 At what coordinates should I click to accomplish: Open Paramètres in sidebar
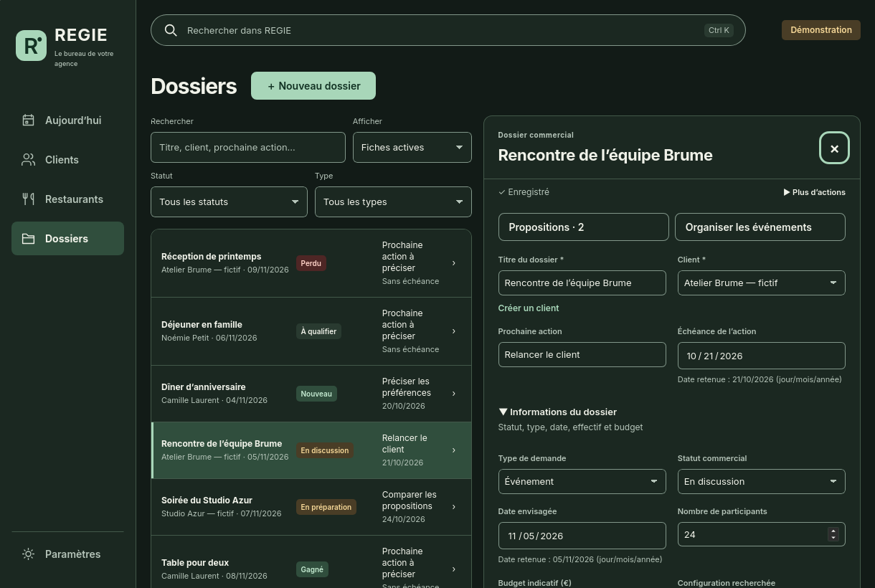(67, 554)
